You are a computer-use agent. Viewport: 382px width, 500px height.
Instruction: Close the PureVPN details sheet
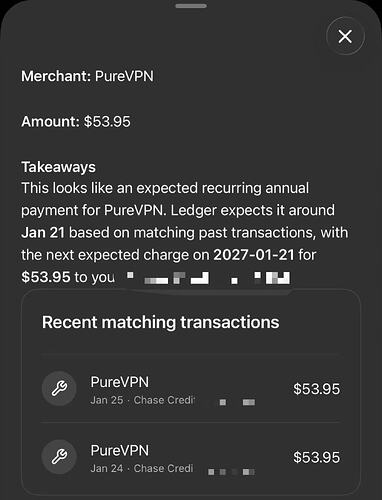tap(345, 36)
